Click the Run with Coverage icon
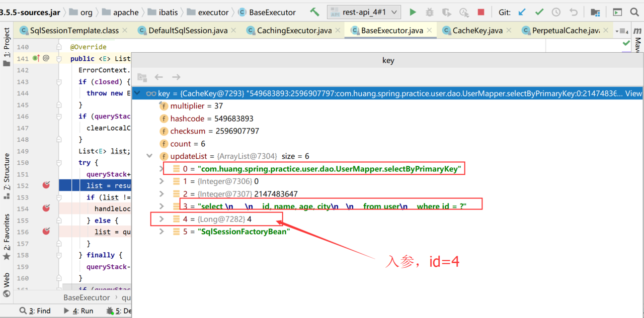 [x=446, y=12]
